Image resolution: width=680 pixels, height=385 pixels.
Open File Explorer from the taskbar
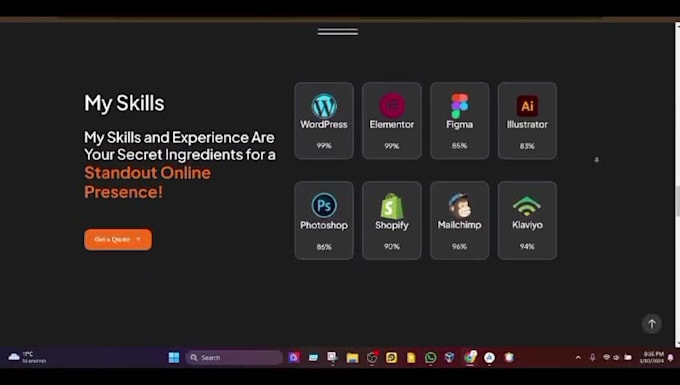point(352,358)
